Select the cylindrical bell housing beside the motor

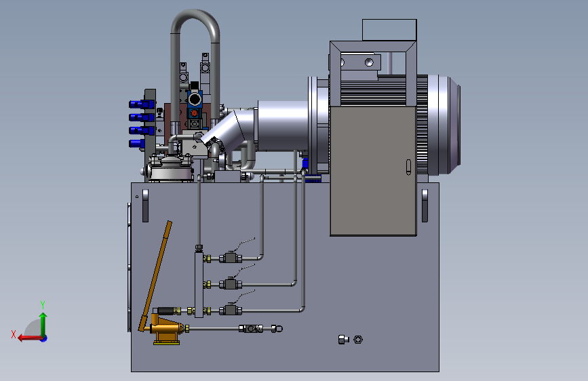click(x=283, y=125)
